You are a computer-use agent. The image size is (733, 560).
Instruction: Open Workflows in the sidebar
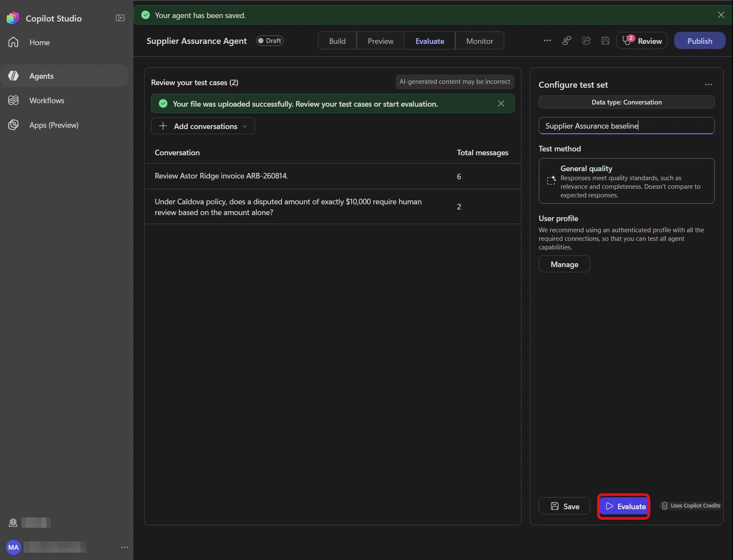click(65, 100)
